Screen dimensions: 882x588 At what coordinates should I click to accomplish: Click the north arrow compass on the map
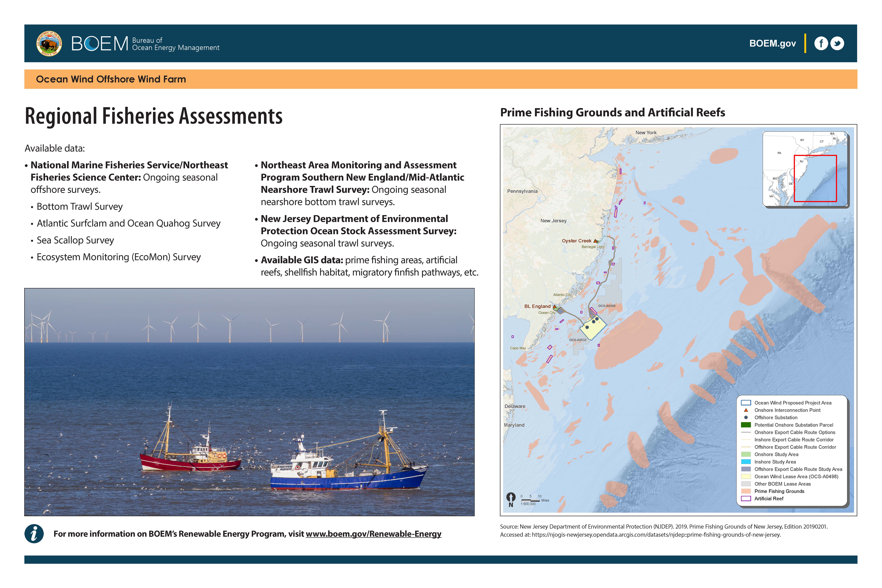511,500
